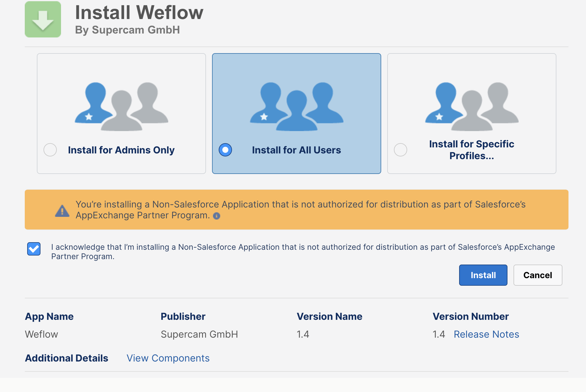Click the Install Weflow heading

139,12
